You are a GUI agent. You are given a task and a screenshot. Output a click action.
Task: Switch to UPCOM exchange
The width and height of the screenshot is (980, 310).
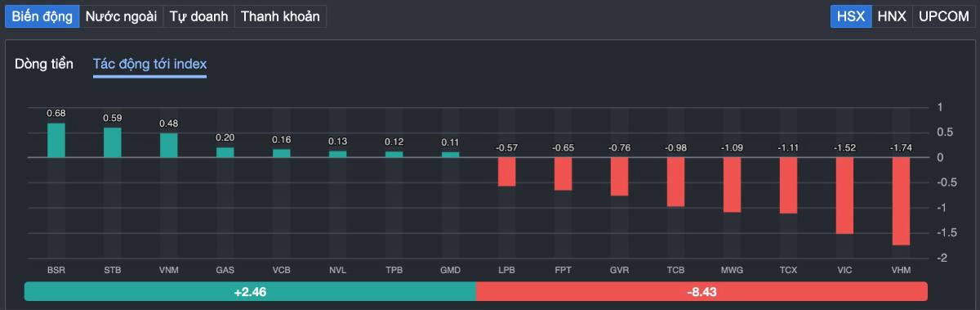coord(943,16)
